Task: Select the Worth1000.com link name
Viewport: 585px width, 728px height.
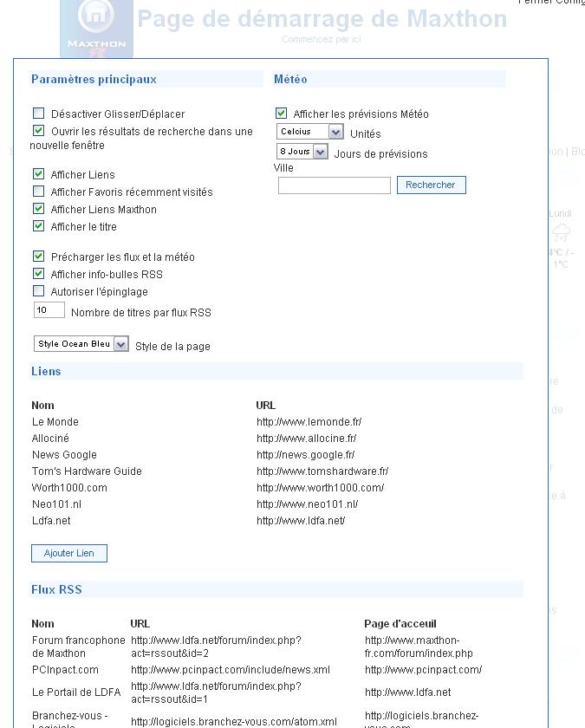Action: (x=69, y=488)
